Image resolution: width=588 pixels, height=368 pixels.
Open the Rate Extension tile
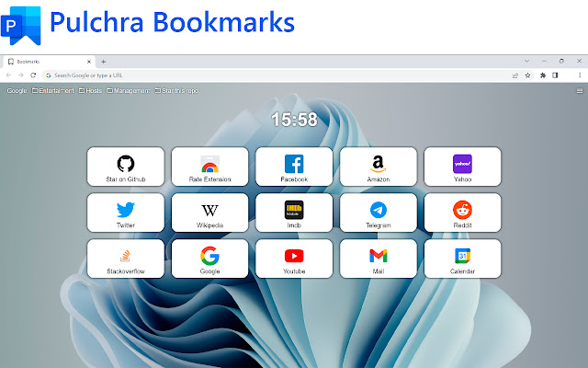click(209, 167)
